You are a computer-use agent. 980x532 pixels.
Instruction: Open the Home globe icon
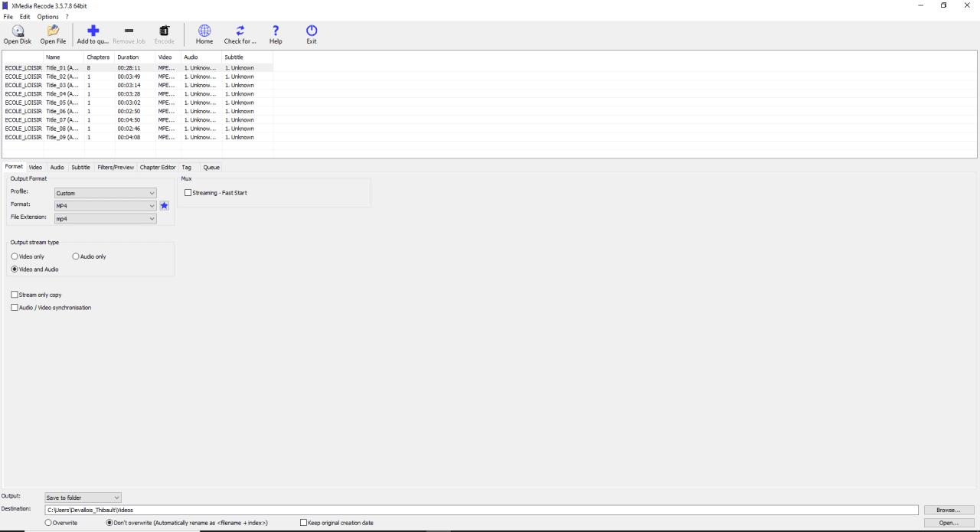click(x=204, y=31)
